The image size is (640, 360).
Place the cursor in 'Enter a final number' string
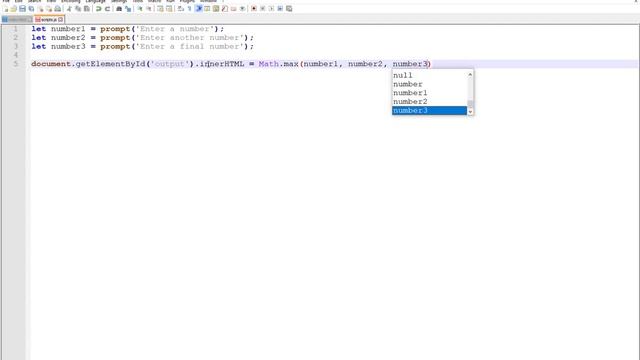coord(189,47)
